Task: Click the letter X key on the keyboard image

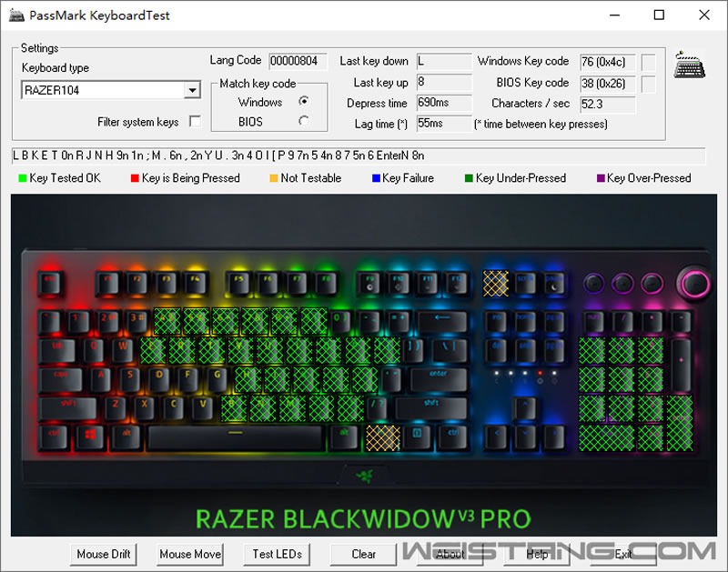Action: pyautogui.click(x=145, y=408)
